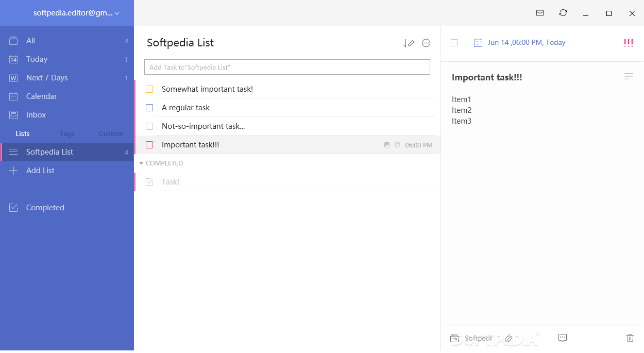Screen dimensions: 644x353
Task: Open the Calendar view
Action: pyautogui.click(x=67, y=96)
